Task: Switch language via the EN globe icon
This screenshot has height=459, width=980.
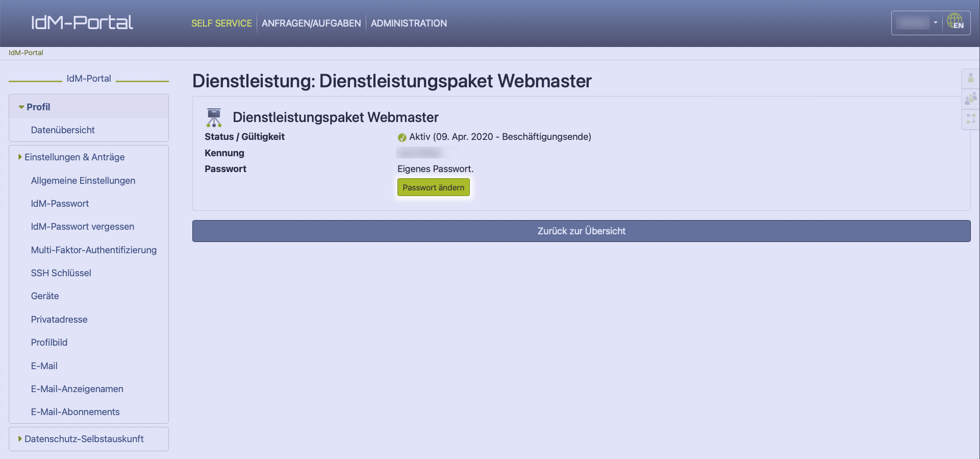Action: point(955,22)
